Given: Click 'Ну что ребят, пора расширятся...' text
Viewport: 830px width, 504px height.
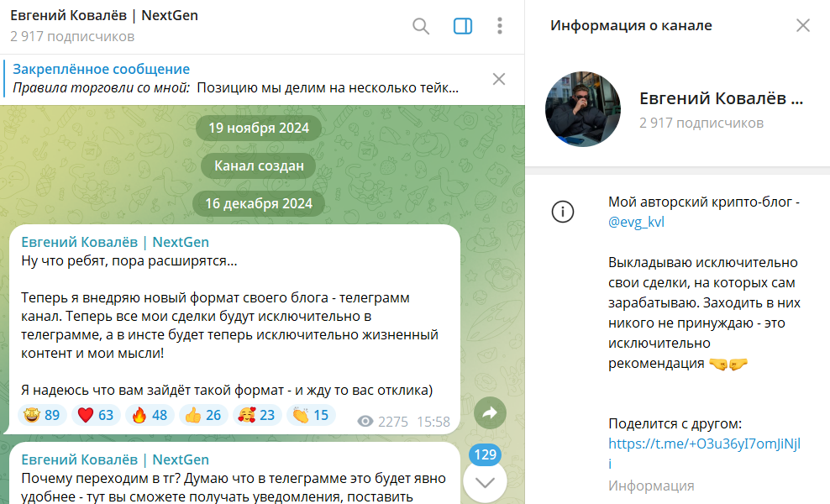Looking at the screenshot, I should tap(129, 260).
